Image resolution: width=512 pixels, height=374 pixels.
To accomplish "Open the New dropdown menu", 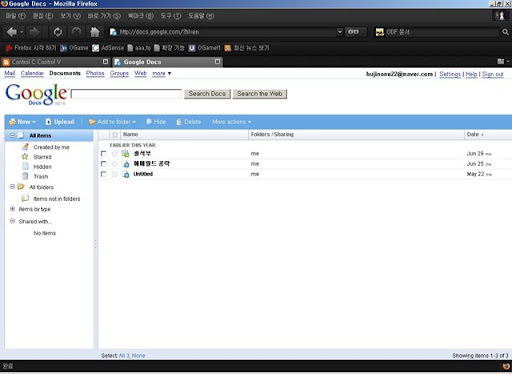I will click(23, 122).
